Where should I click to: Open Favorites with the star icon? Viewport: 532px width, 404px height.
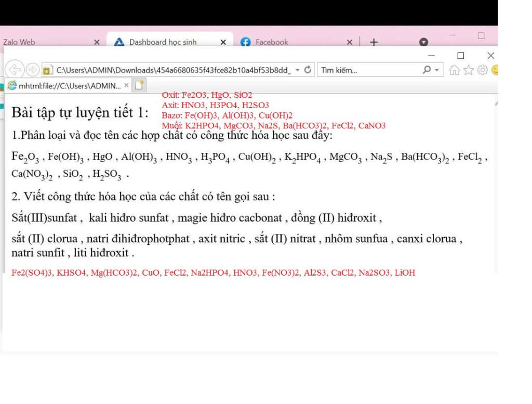(x=469, y=70)
